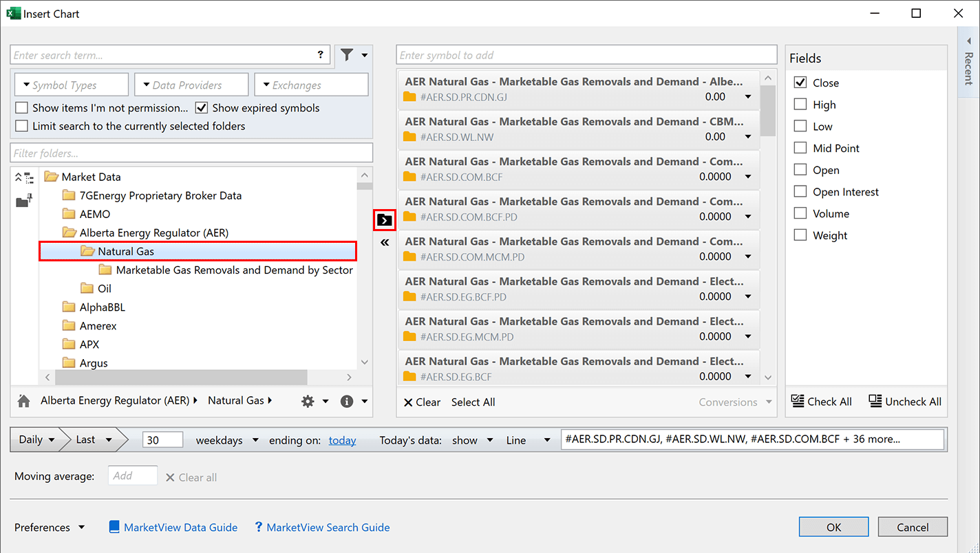Select Marketable Gas Removals and Demand by Sector
This screenshot has width=980, height=553.
click(x=235, y=270)
